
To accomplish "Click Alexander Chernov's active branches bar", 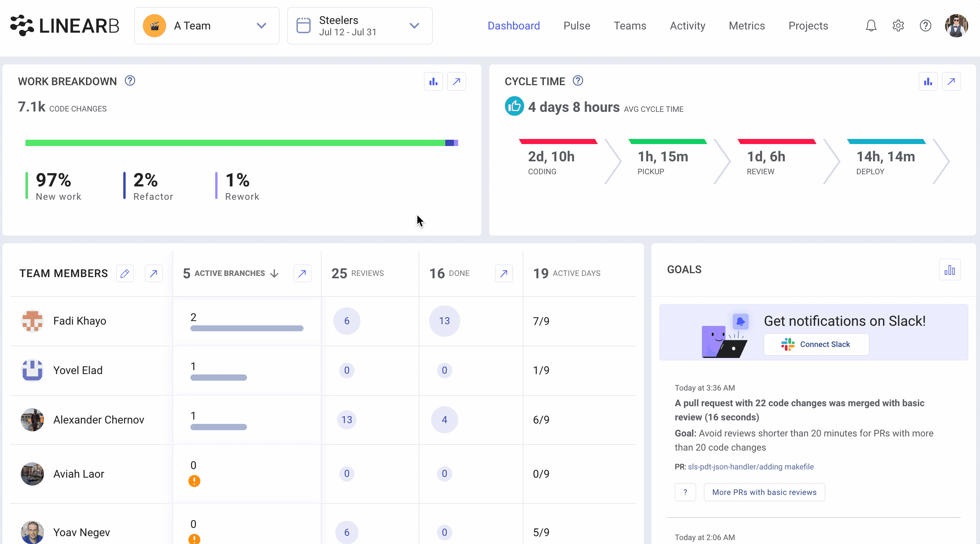I will coord(219,427).
